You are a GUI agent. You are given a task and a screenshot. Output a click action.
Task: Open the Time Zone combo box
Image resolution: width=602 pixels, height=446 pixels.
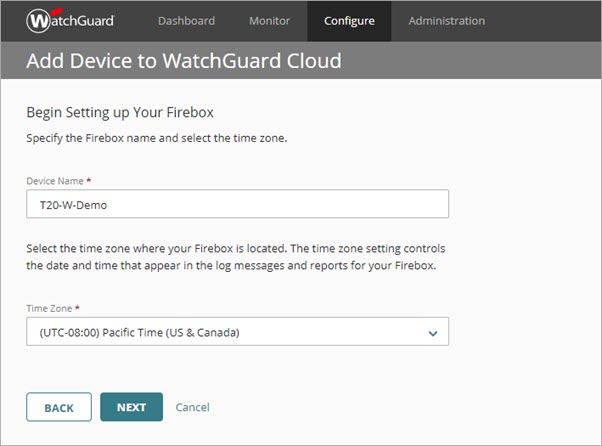click(x=237, y=332)
